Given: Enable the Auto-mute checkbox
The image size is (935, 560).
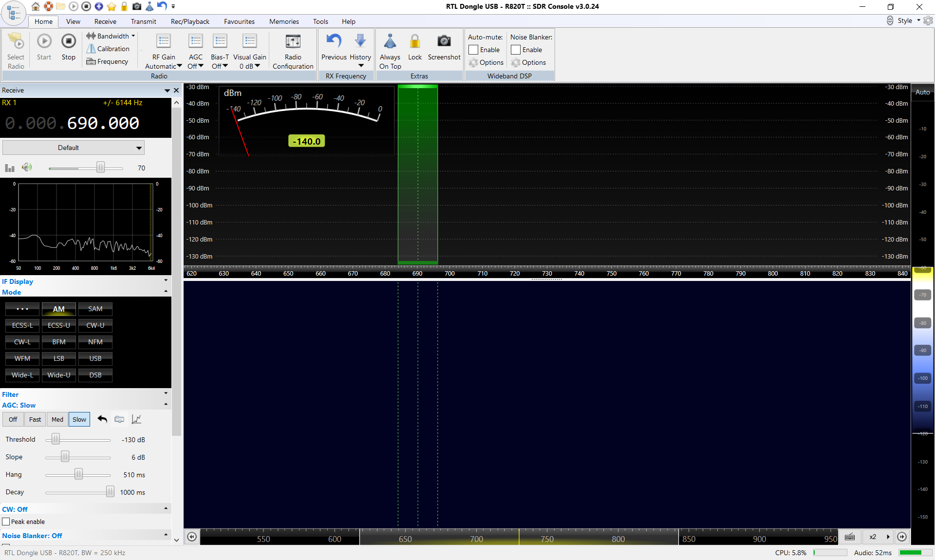Looking at the screenshot, I should [x=473, y=50].
